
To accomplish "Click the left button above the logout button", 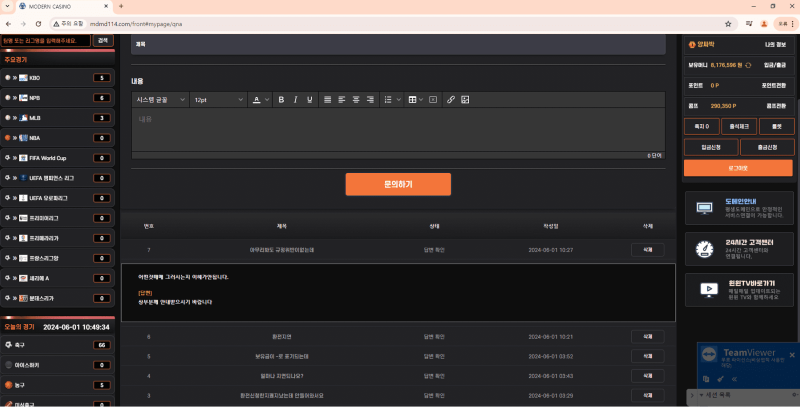I will pos(711,148).
